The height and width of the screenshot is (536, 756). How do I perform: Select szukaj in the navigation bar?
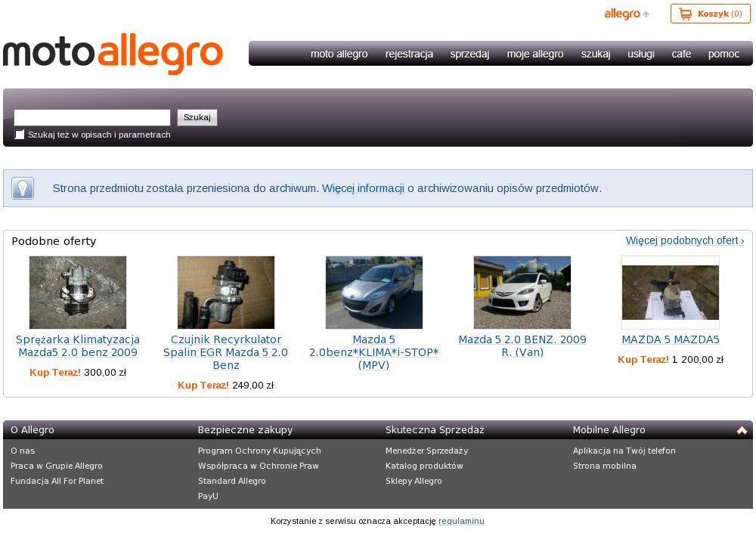(596, 54)
